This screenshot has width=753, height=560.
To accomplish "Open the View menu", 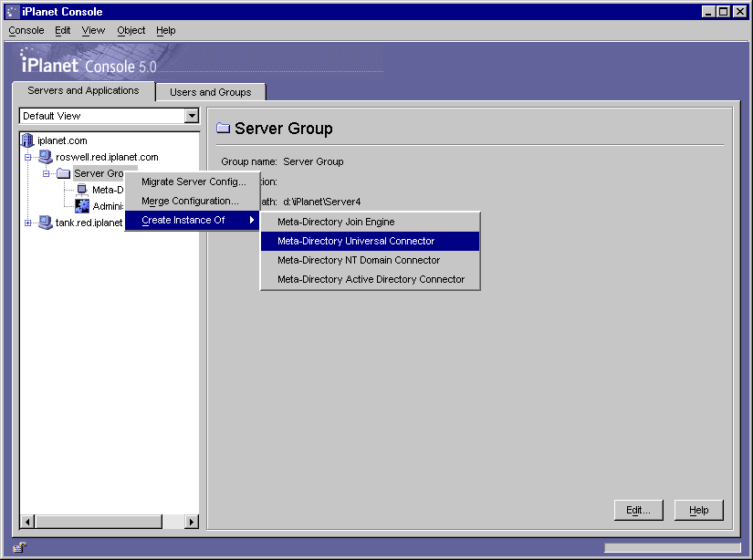I will click(x=93, y=30).
